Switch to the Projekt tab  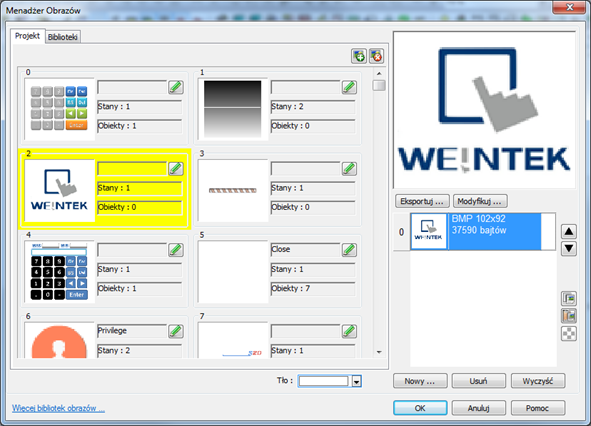(28, 36)
